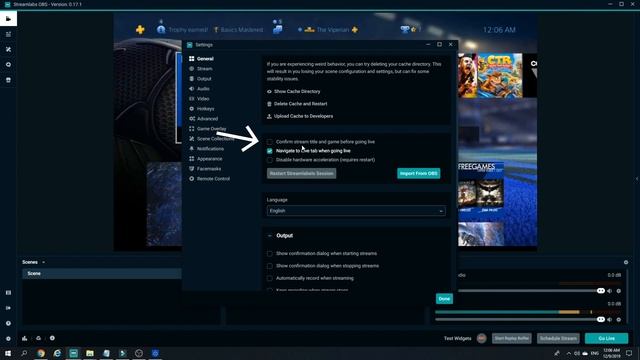Open Windows search from the taskbar
This screenshot has height=360, width=640.
click(x=24, y=353)
